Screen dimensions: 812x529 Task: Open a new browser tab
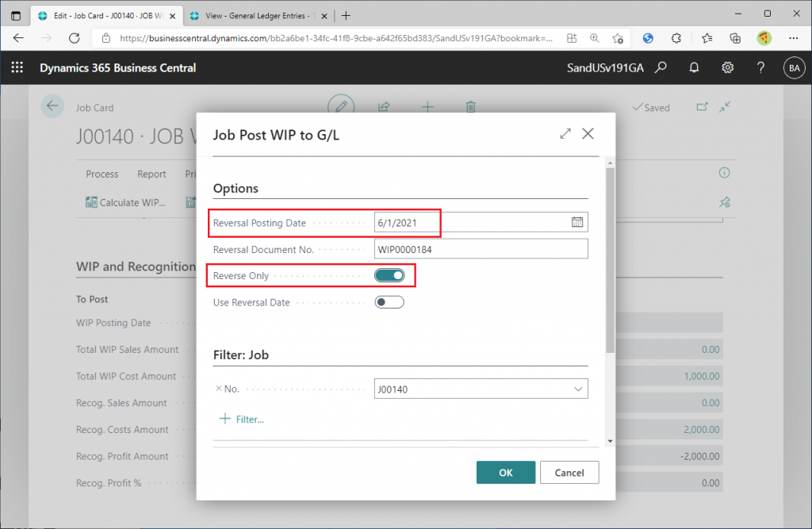[x=346, y=16]
